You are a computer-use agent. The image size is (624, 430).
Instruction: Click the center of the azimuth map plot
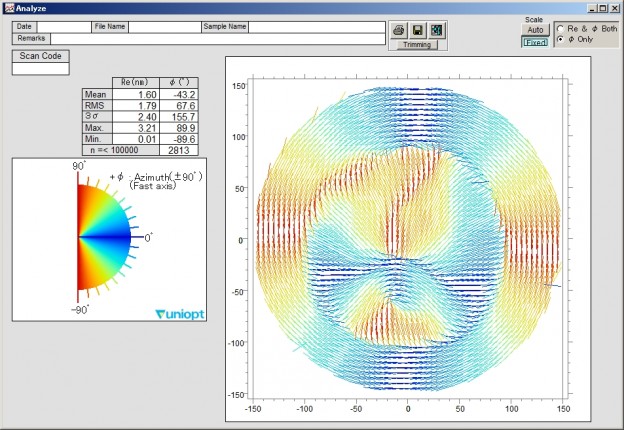pos(408,239)
